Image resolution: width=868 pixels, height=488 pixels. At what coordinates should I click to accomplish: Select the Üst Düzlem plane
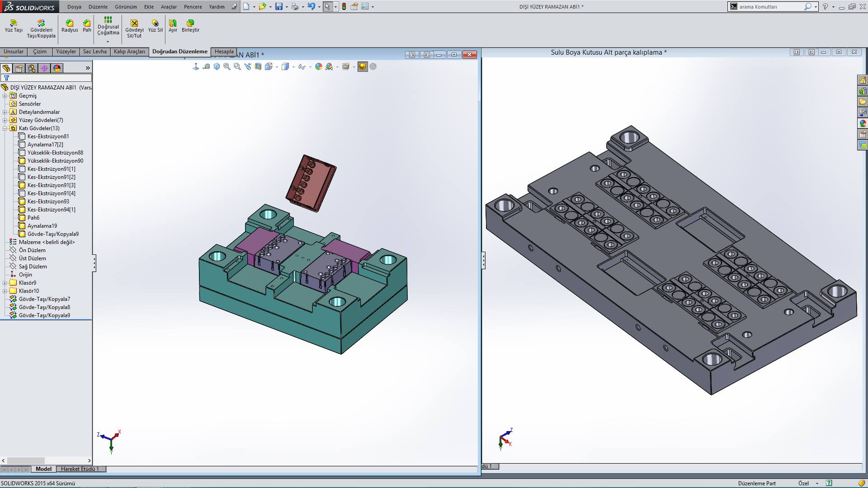coord(32,258)
